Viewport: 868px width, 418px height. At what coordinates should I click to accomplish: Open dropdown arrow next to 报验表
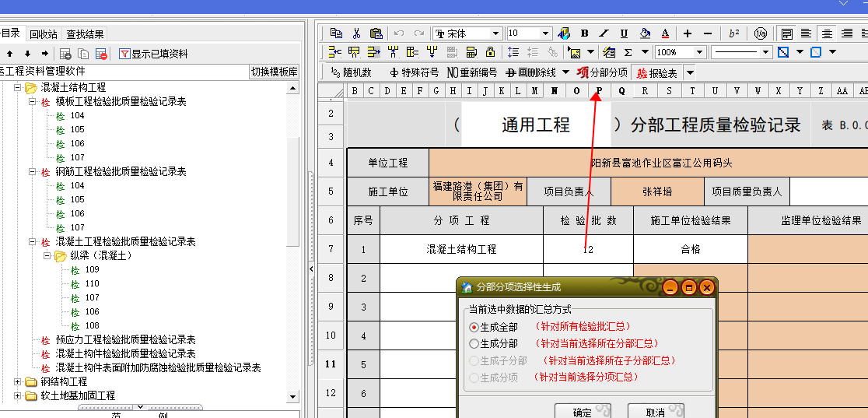click(690, 72)
